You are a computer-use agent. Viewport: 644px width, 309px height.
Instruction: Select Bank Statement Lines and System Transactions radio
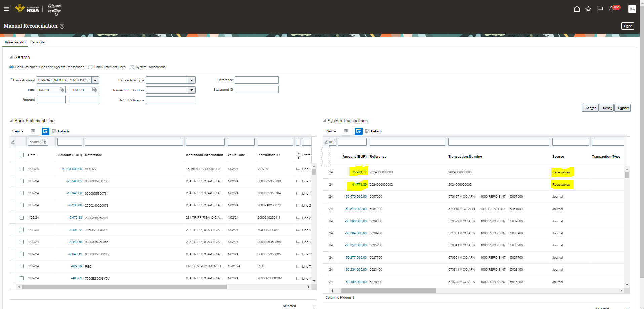point(12,67)
